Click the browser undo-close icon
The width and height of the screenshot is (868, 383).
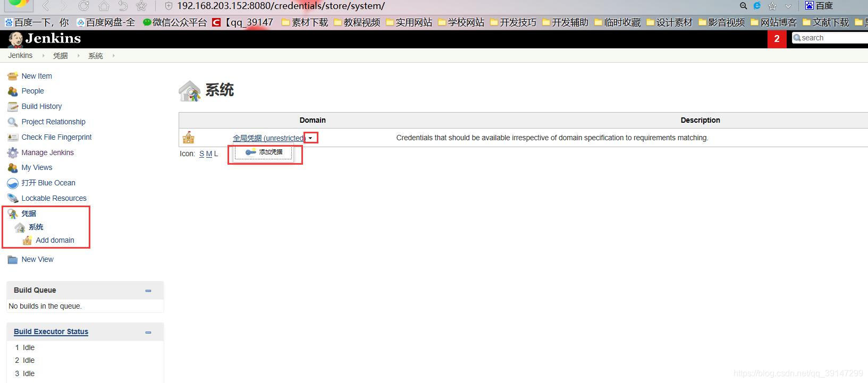[x=123, y=6]
